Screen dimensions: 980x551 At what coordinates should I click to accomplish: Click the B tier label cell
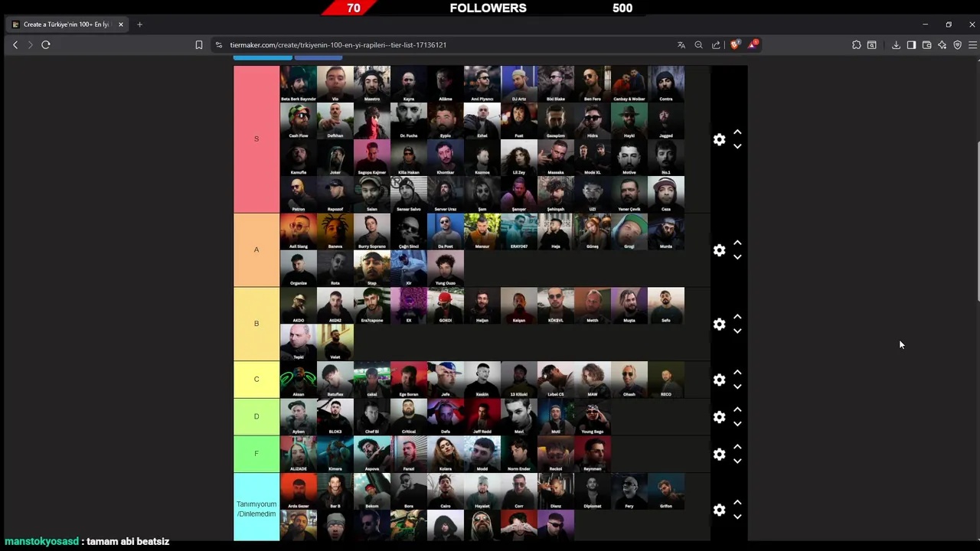(256, 324)
